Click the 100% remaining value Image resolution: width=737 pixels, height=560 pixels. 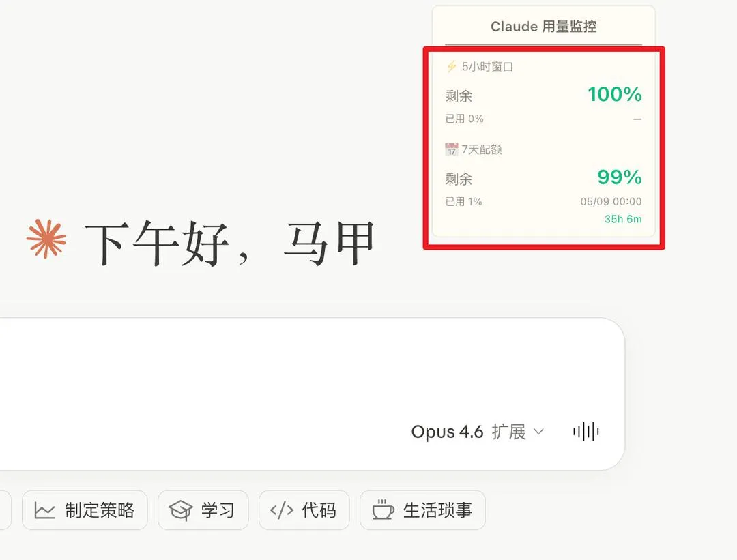(x=615, y=94)
